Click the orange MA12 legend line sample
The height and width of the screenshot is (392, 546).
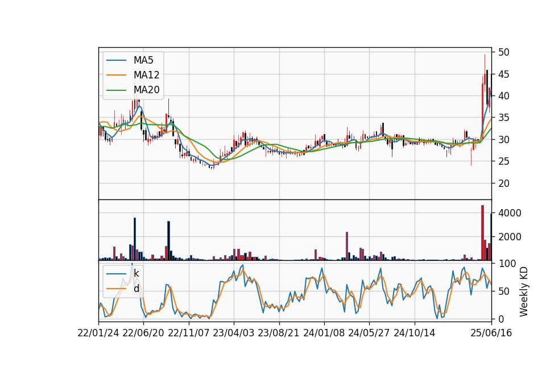[116, 75]
